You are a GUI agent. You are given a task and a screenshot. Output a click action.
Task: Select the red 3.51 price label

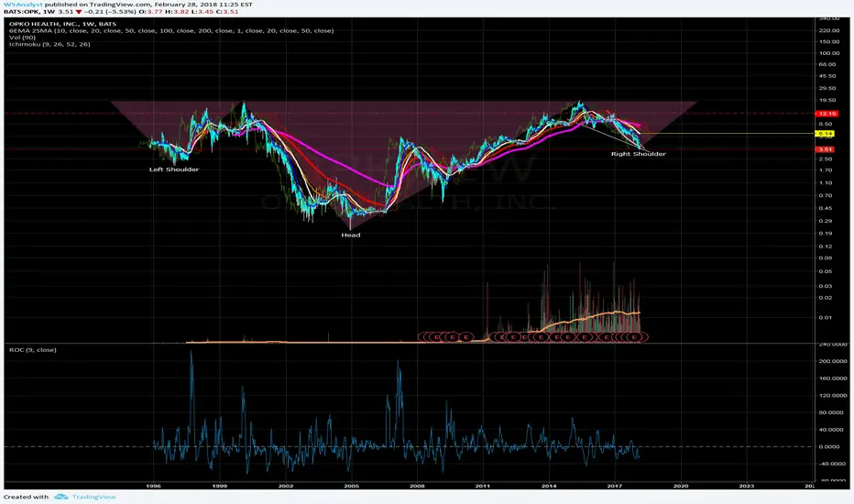tap(825, 149)
